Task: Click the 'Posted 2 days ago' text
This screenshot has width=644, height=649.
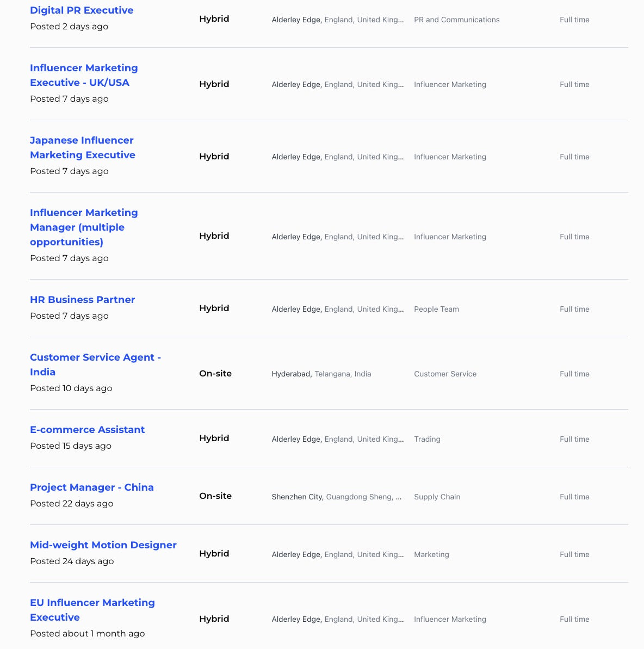Action: (69, 27)
